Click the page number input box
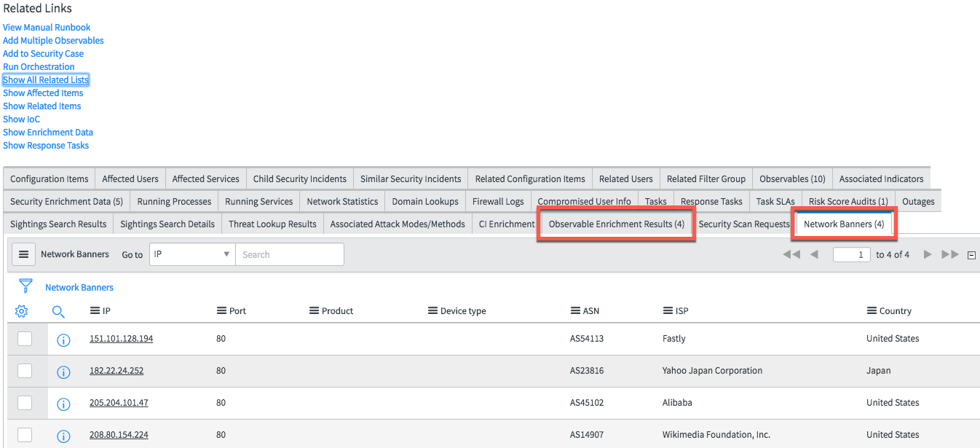 851,254
